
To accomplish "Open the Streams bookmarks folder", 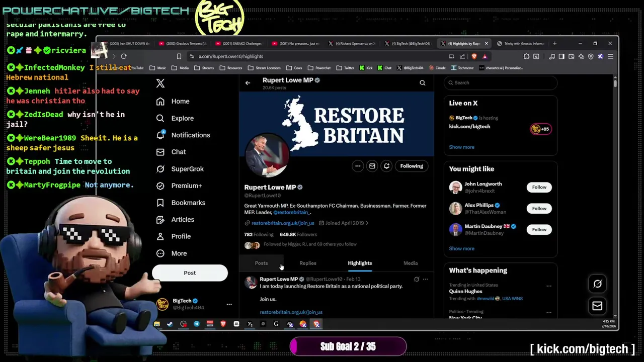I will tap(204, 68).
